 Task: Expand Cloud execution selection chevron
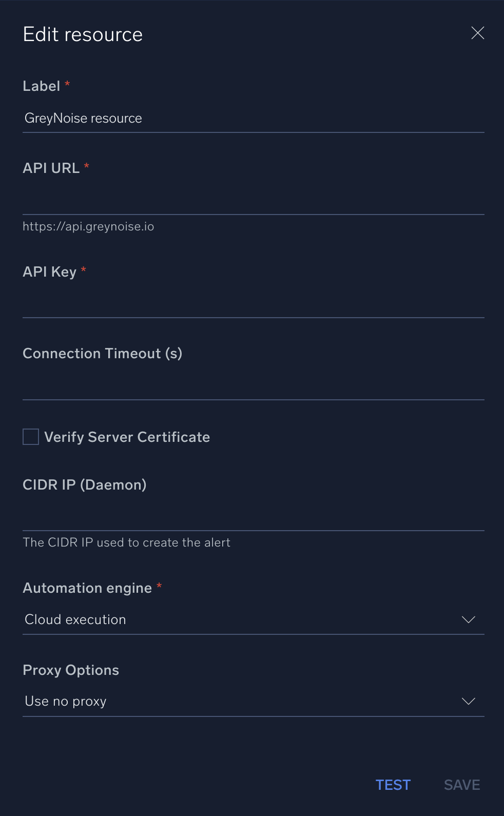468,619
